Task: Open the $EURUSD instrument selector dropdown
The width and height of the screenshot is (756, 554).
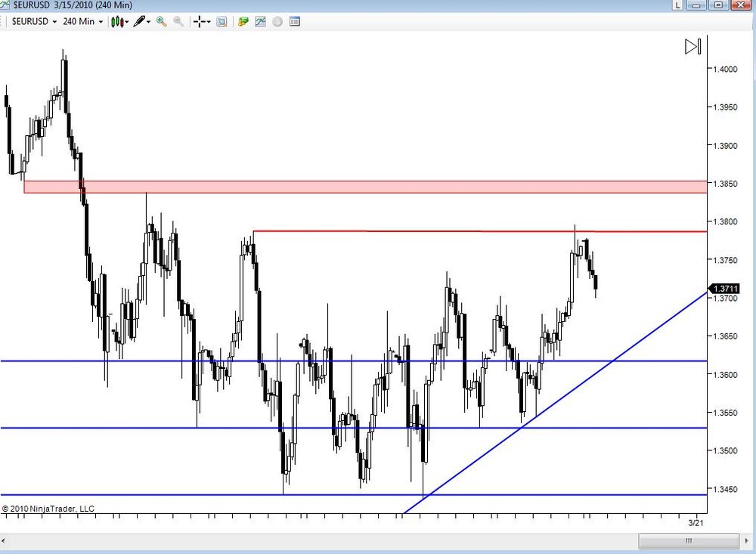Action: click(x=34, y=22)
